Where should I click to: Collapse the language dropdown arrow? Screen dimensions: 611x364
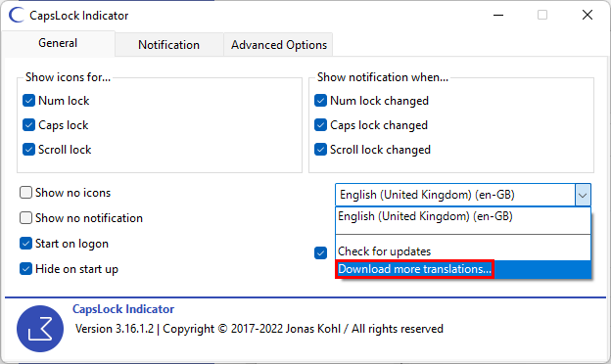tap(583, 195)
